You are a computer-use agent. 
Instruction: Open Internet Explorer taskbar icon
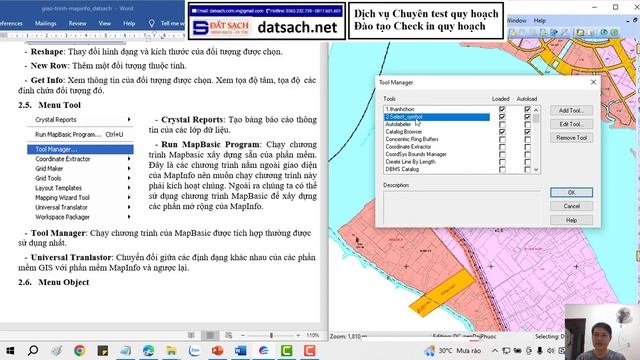264,350
